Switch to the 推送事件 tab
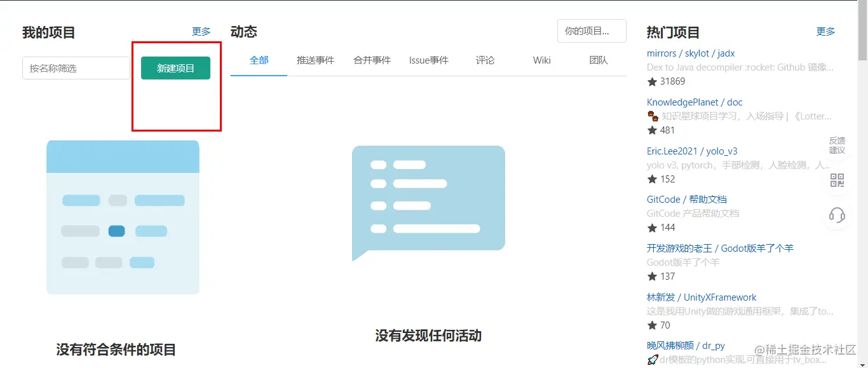 (x=315, y=60)
